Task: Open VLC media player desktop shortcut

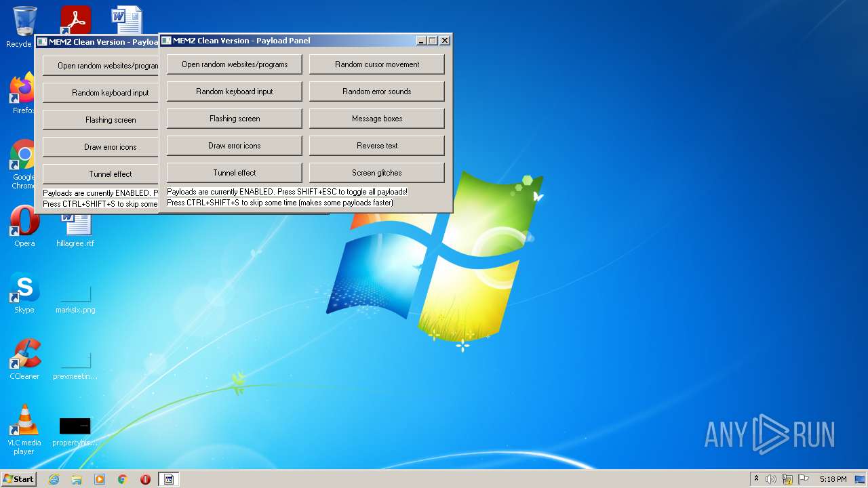Action: coord(24,430)
